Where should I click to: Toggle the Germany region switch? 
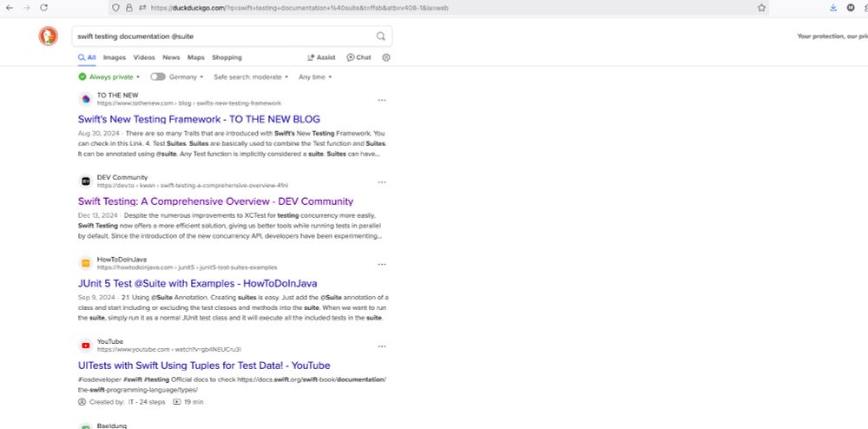158,77
